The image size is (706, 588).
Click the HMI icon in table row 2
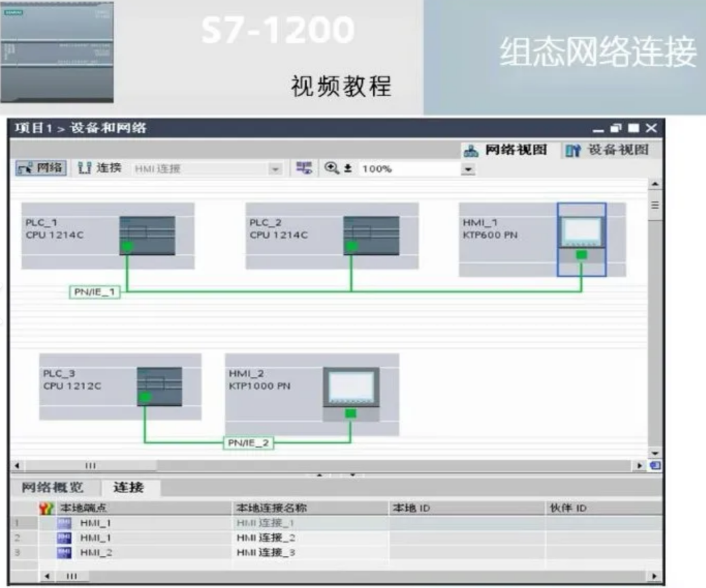pos(64,538)
